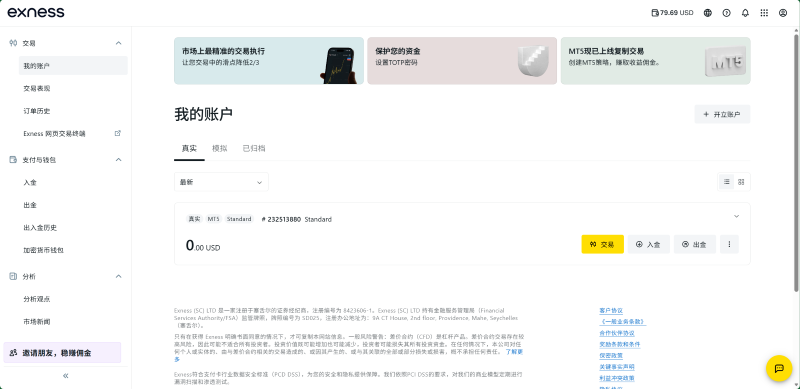Open 交易表现 in the sidebar

[x=37, y=88]
